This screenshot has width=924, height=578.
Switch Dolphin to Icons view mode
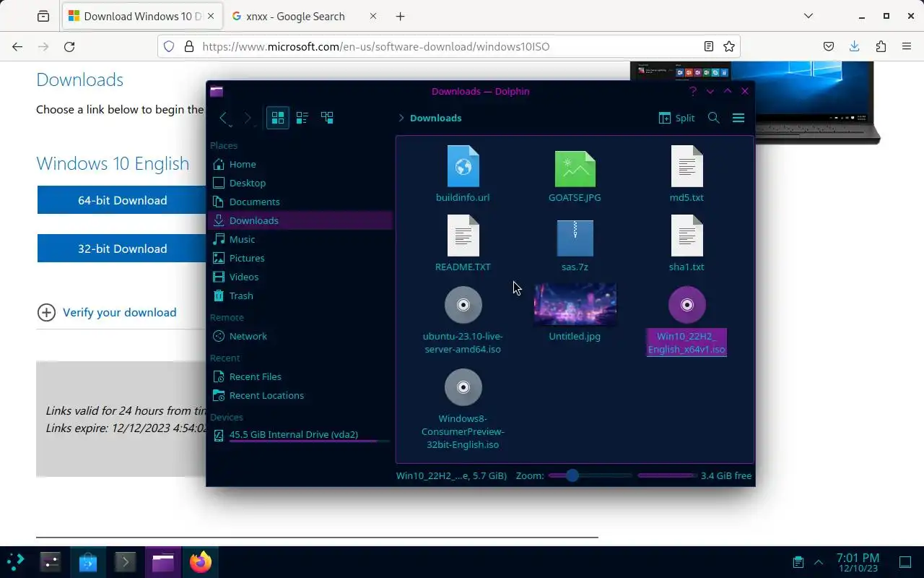point(278,118)
